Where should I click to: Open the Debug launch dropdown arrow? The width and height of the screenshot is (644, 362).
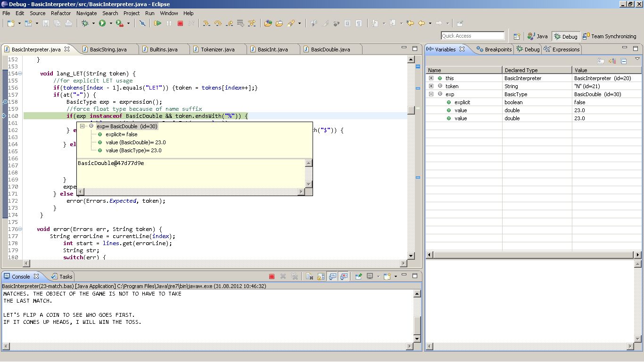(93, 23)
